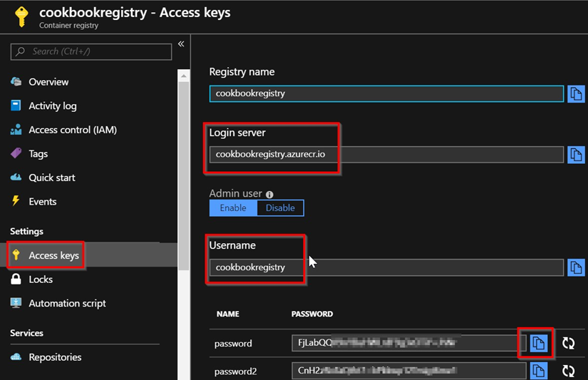Regenerate password2
Image resolution: width=588 pixels, height=380 pixels.
[568, 371]
